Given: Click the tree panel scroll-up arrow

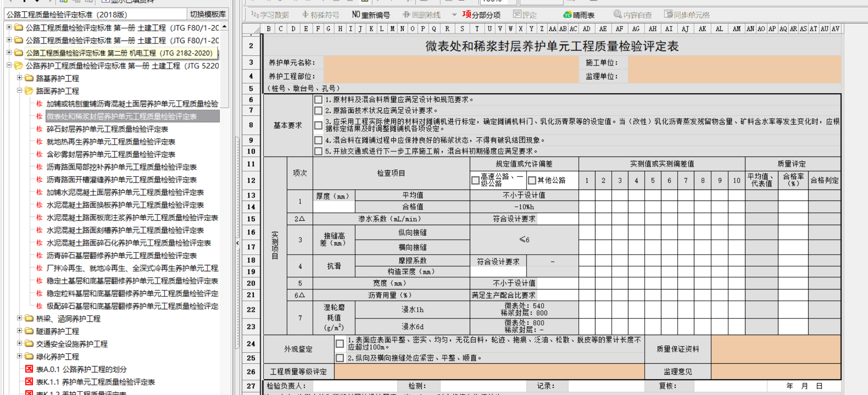Looking at the screenshot, I should click(225, 27).
